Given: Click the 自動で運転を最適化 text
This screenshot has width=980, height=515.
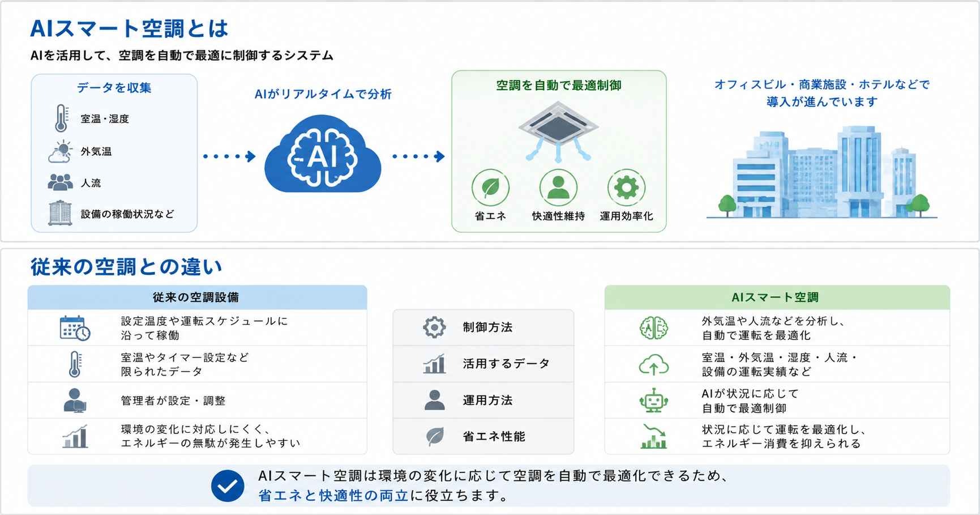Looking at the screenshot, I should pos(756,335).
